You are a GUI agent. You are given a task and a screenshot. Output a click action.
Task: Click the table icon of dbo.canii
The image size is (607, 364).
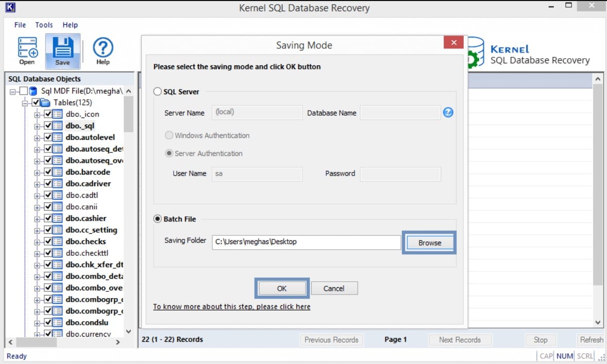pyautogui.click(x=57, y=207)
